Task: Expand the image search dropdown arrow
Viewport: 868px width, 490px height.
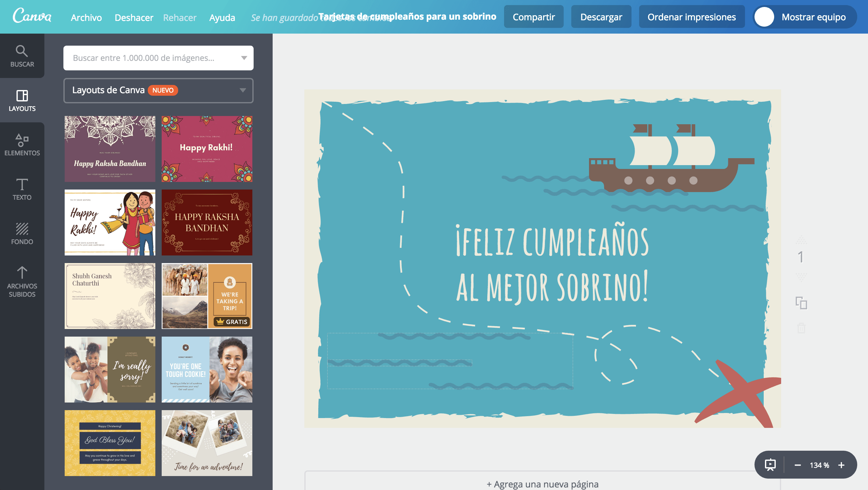Action: click(x=244, y=58)
